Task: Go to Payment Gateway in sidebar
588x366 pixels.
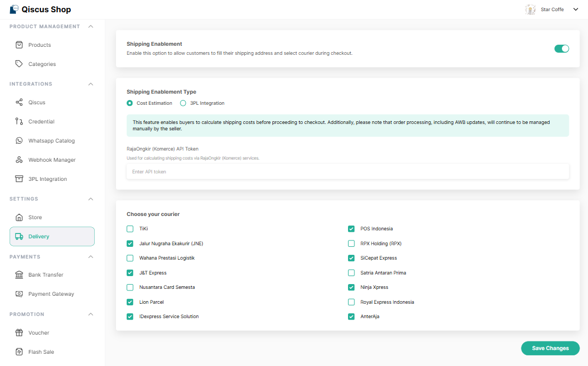Action: (x=51, y=294)
